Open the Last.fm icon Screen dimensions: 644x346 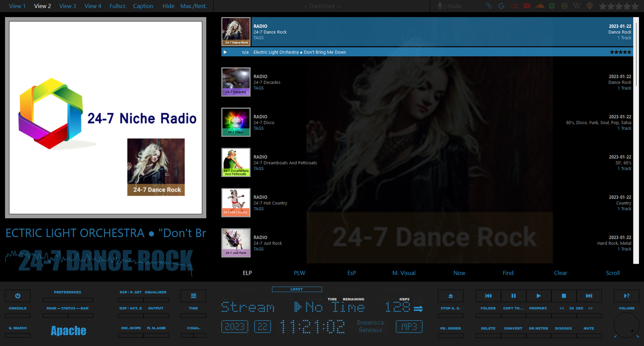click(514, 6)
